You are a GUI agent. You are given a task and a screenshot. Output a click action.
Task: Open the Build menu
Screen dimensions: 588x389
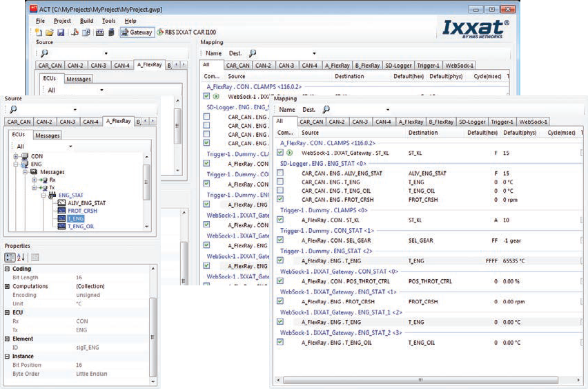coord(87,21)
